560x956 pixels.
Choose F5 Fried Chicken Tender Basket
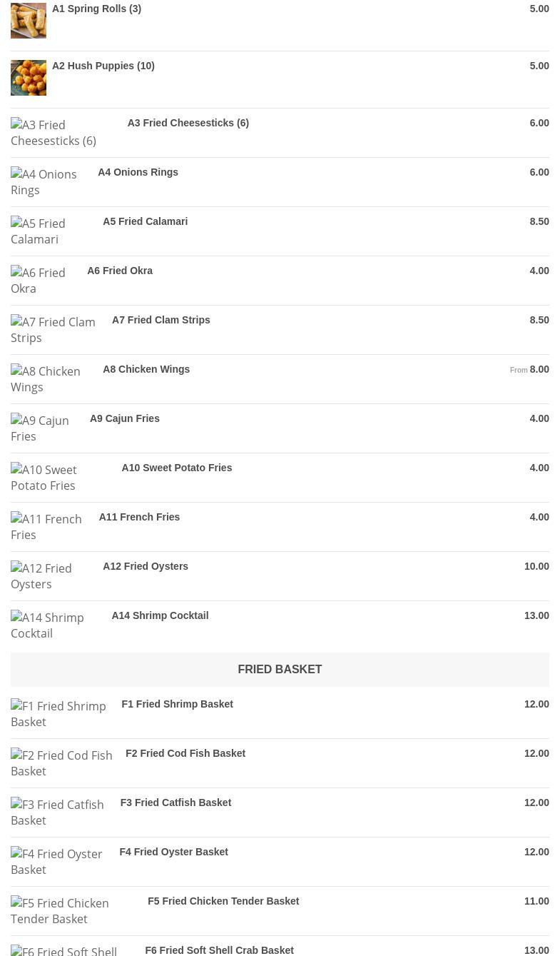pos(223,901)
